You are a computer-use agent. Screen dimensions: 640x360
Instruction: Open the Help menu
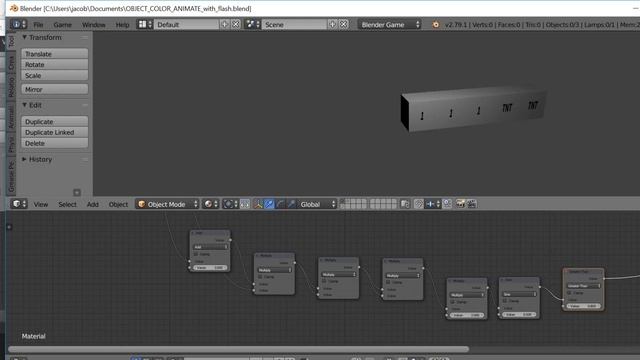pyautogui.click(x=122, y=24)
